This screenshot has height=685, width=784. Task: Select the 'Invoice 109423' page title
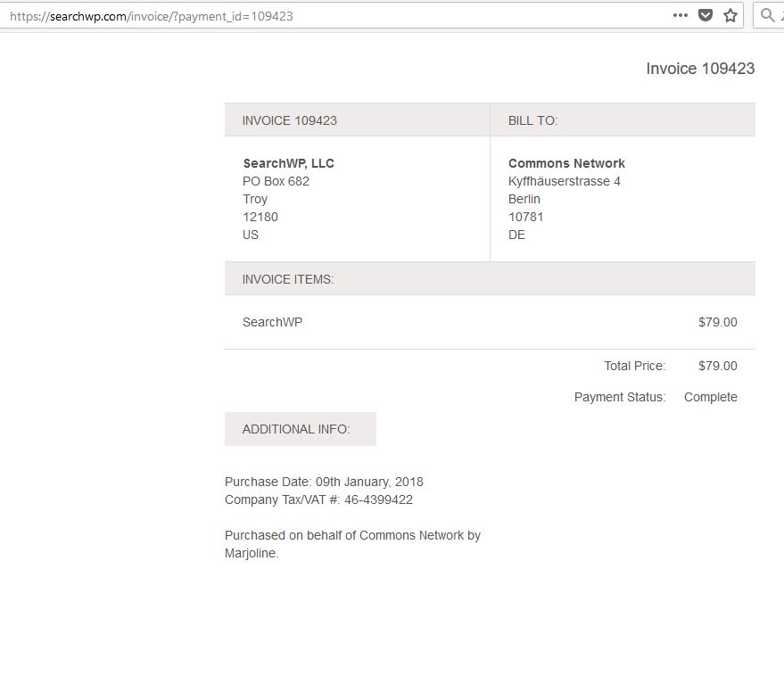click(x=700, y=69)
